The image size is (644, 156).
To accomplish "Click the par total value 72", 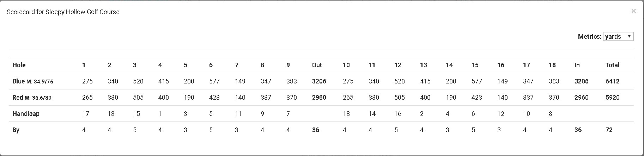I will click(x=609, y=130).
